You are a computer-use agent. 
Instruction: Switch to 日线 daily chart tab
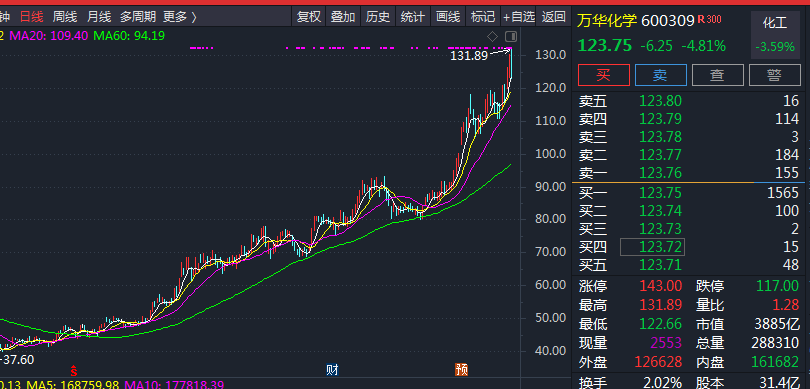(x=32, y=17)
